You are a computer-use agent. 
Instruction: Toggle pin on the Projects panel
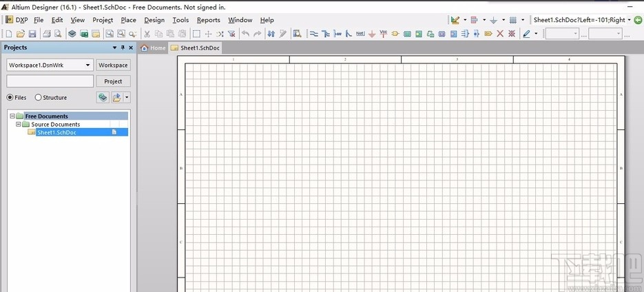click(x=123, y=48)
